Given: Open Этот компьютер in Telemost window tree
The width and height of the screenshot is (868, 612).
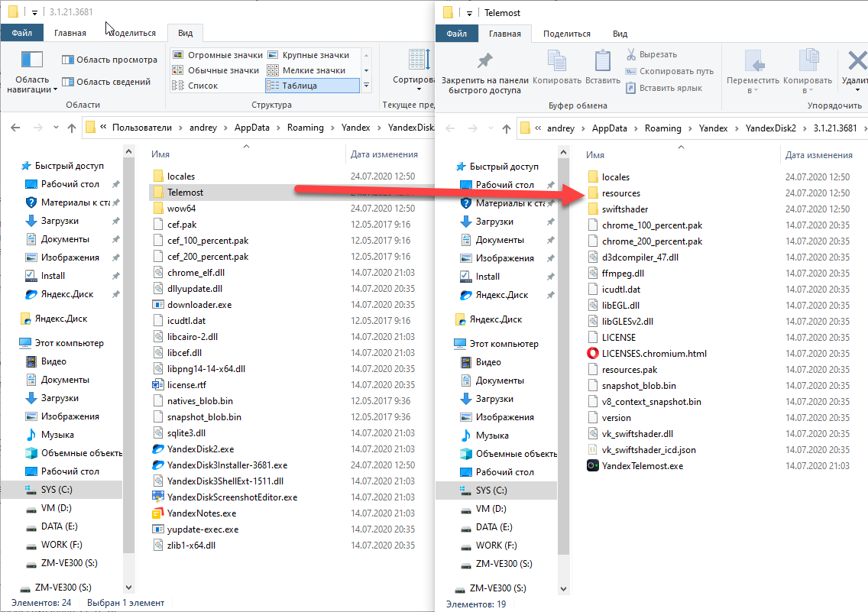Looking at the screenshot, I should (x=504, y=344).
